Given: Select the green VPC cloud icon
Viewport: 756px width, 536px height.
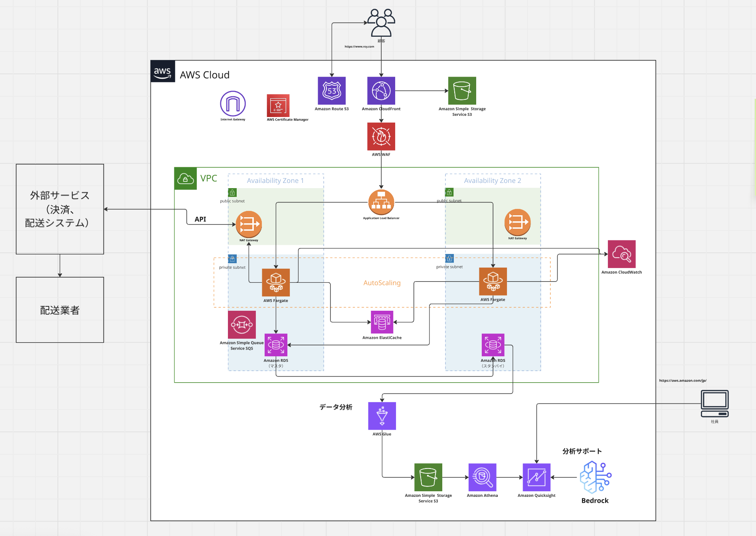Looking at the screenshot, I should tap(186, 179).
